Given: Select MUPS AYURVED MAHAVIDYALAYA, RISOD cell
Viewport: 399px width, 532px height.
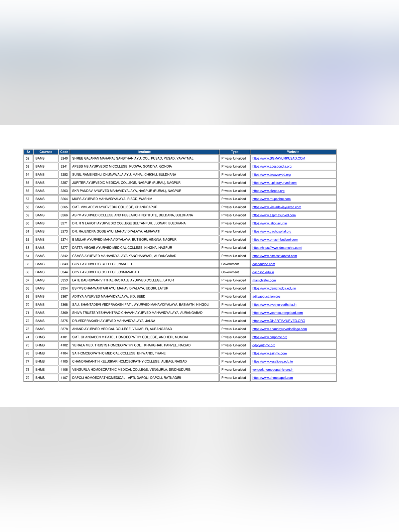Looking at the screenshot, I should (145, 199).
